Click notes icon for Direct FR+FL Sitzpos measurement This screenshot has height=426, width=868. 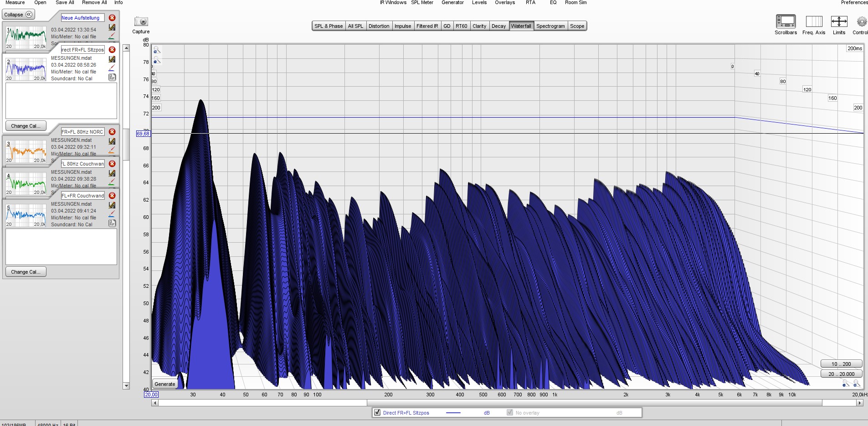pyautogui.click(x=112, y=77)
